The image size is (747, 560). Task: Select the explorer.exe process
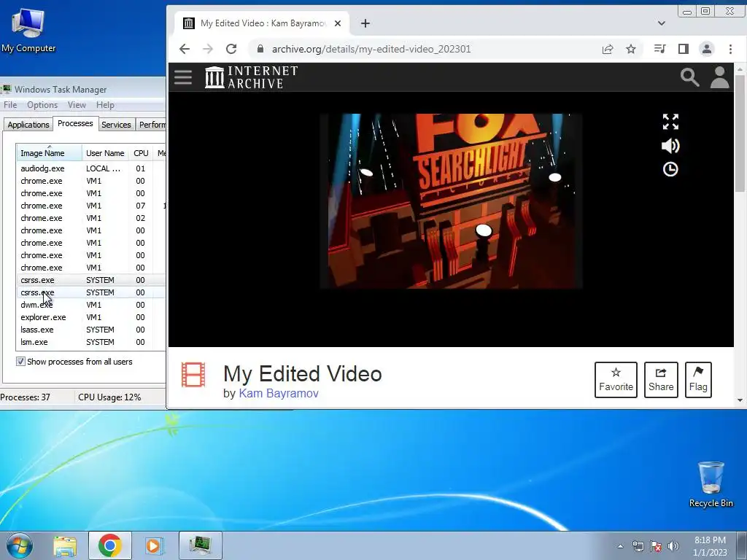point(90,317)
